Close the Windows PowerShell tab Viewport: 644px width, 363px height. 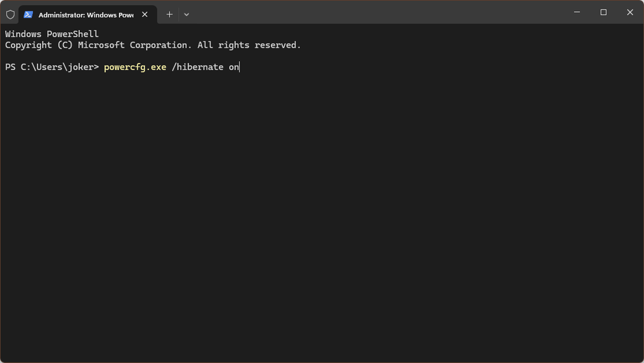(x=145, y=14)
